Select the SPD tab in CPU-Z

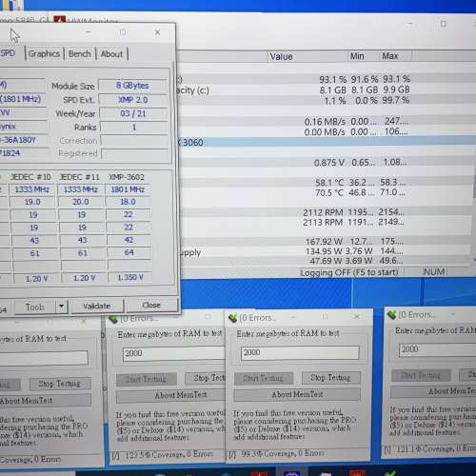tap(9, 53)
